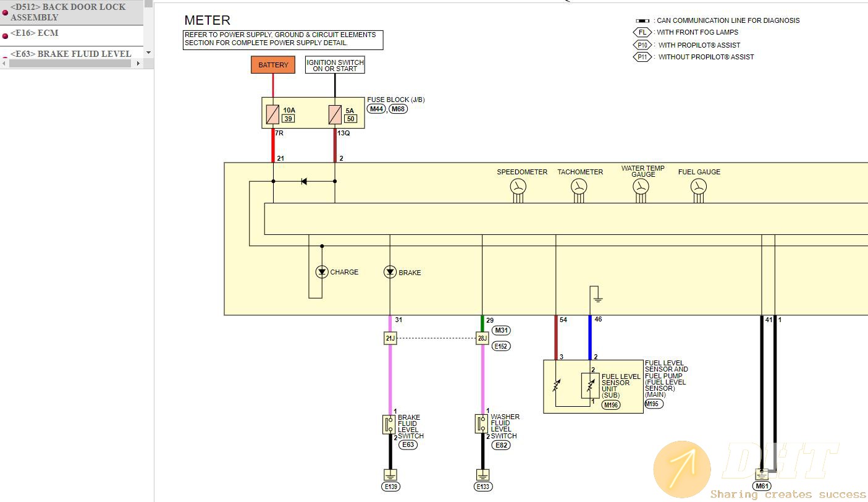Open connector M196 label

611,405
